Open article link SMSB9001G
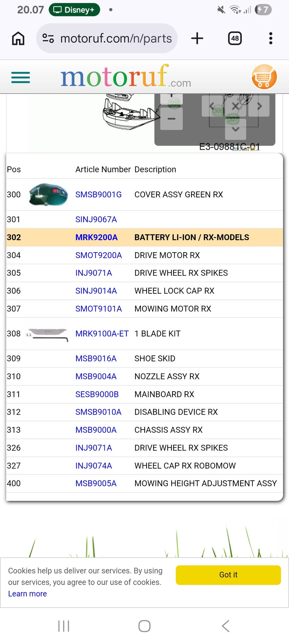 [98, 195]
